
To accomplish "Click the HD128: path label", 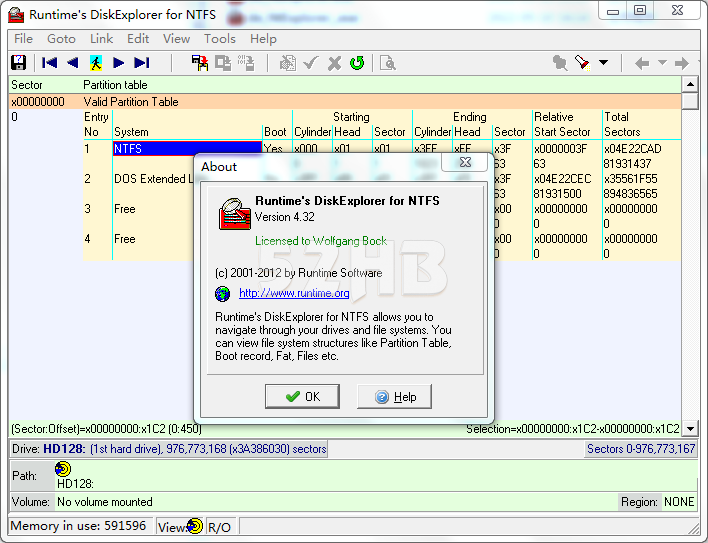I will coord(75,484).
